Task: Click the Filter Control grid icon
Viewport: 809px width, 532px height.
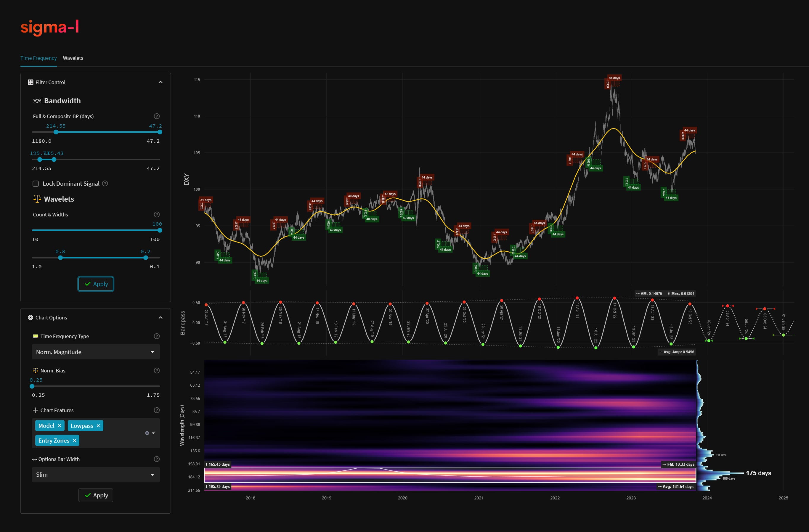Action: point(31,82)
